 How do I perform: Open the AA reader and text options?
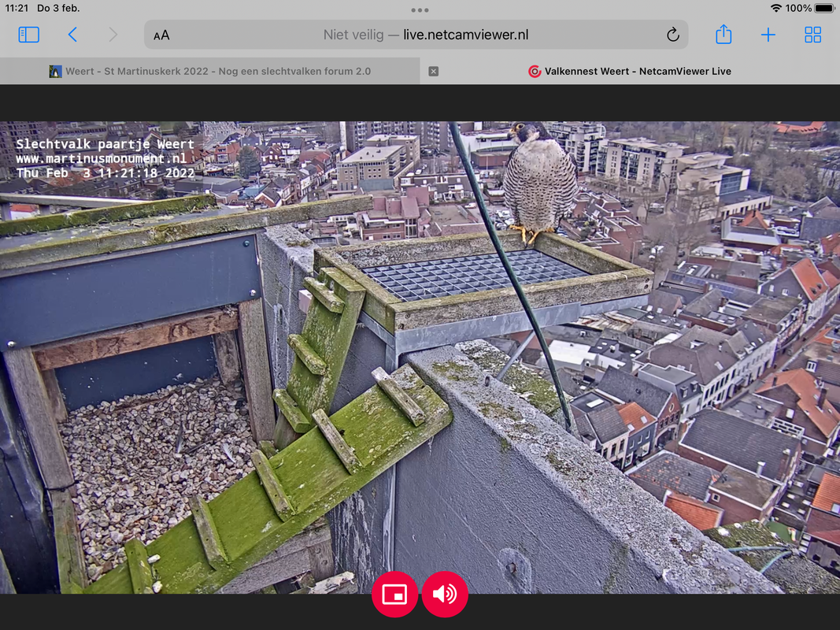[x=161, y=35]
